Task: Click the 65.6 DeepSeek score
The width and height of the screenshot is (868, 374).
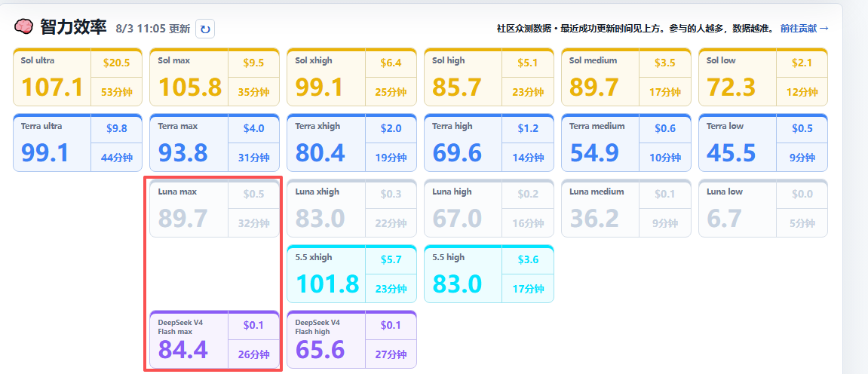Action: coord(321,349)
